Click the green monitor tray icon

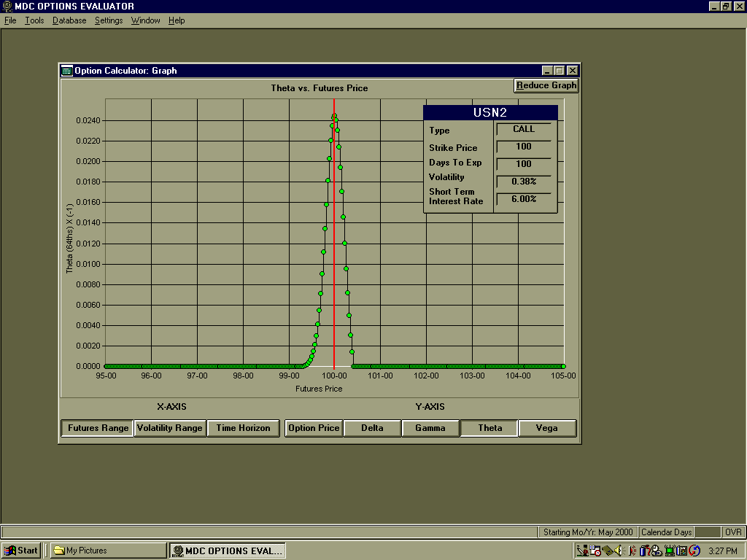pos(670,551)
